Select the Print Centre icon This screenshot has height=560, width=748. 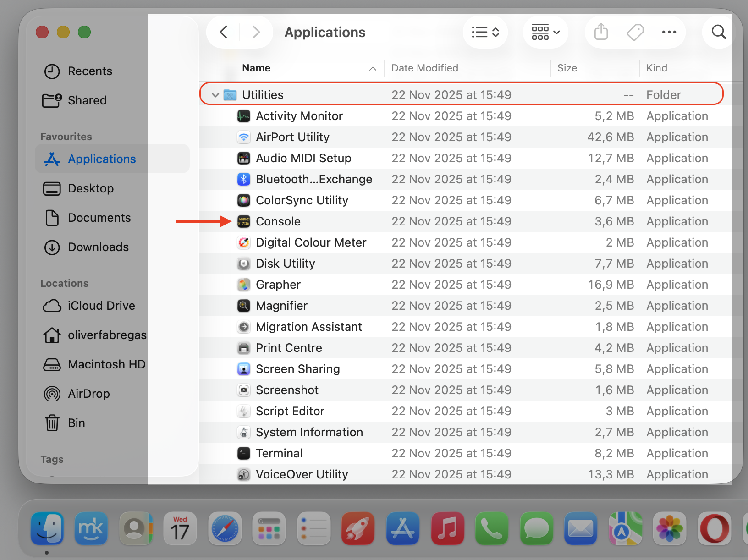[244, 348]
